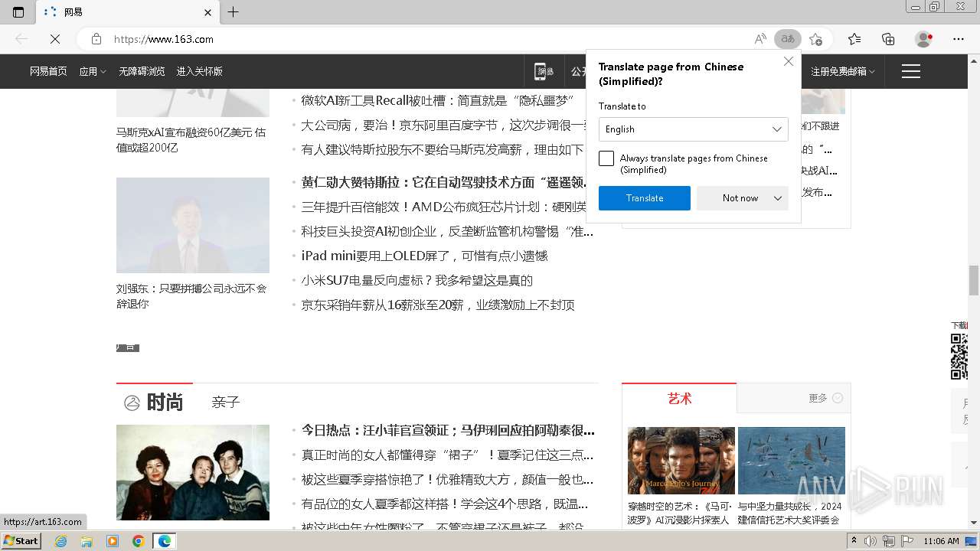980x551 pixels.
Task: Open the media player taskbar icon
Action: point(113,541)
